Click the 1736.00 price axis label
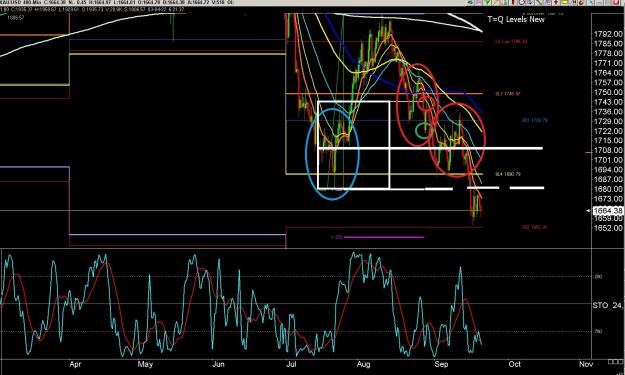The image size is (625, 375). click(608, 112)
